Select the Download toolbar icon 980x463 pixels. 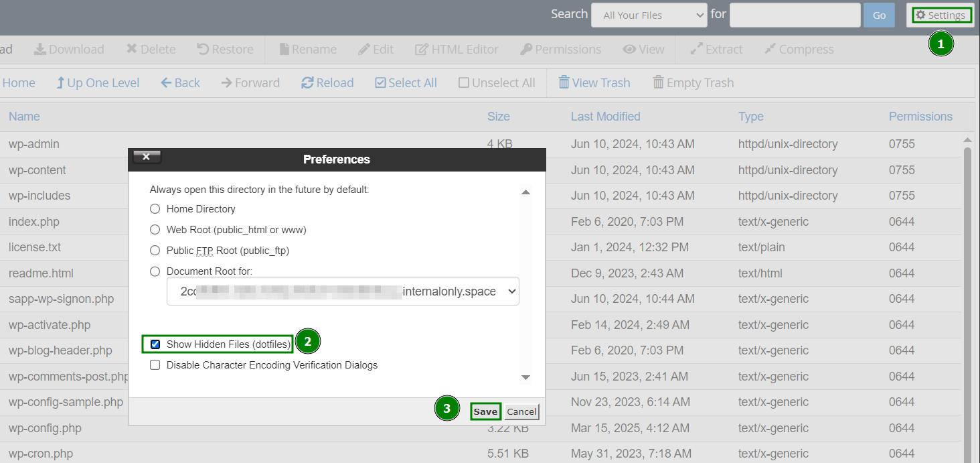70,49
